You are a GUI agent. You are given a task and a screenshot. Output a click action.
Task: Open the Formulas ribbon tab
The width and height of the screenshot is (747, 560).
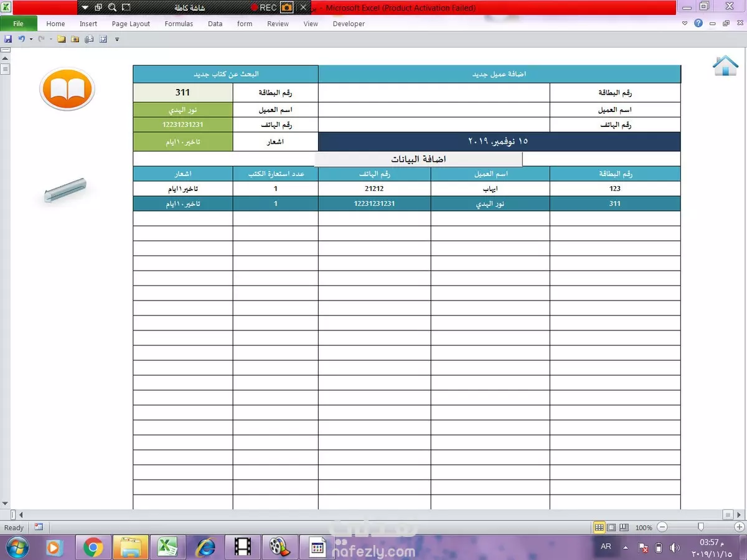click(x=179, y=24)
